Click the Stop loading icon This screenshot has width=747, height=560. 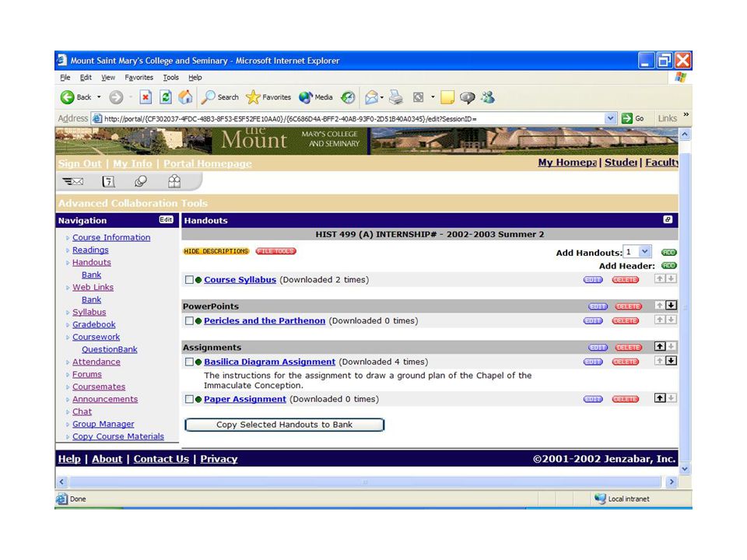pyautogui.click(x=146, y=97)
